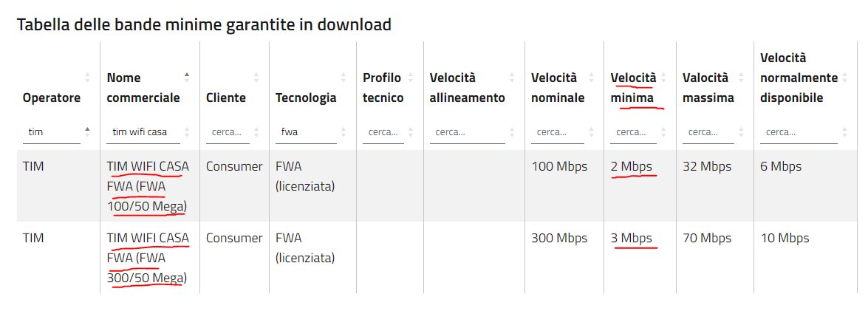Viewport: 868px width, 311px height.
Task: Click the sort icon in Cliente column header
Action: pyautogui.click(x=257, y=78)
